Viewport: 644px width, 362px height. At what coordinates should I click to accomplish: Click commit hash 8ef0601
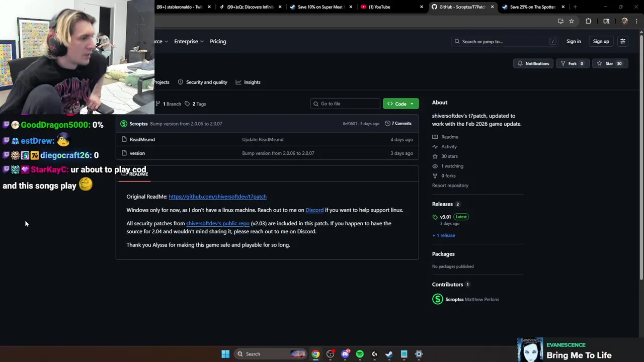350,124
